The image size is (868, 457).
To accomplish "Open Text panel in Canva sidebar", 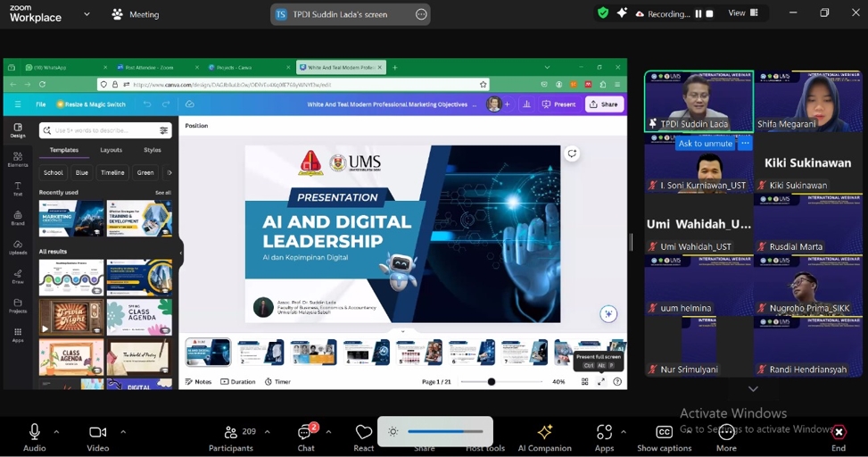I will [18, 189].
